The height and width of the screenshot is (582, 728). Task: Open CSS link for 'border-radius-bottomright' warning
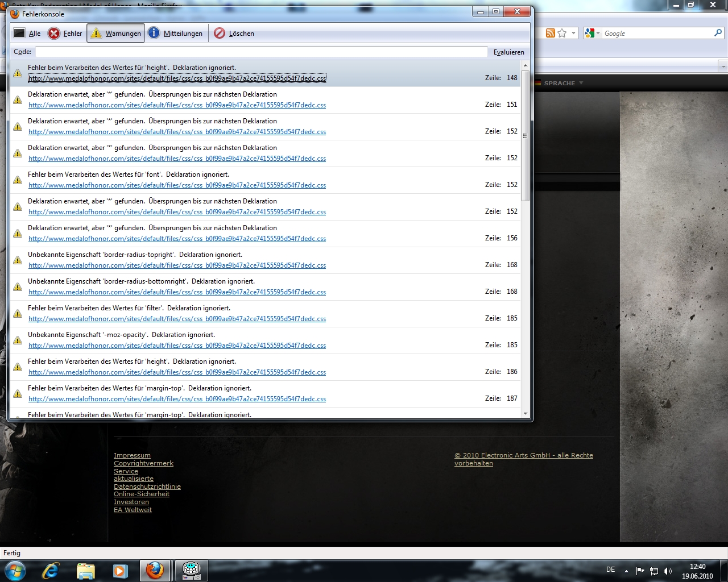point(177,292)
